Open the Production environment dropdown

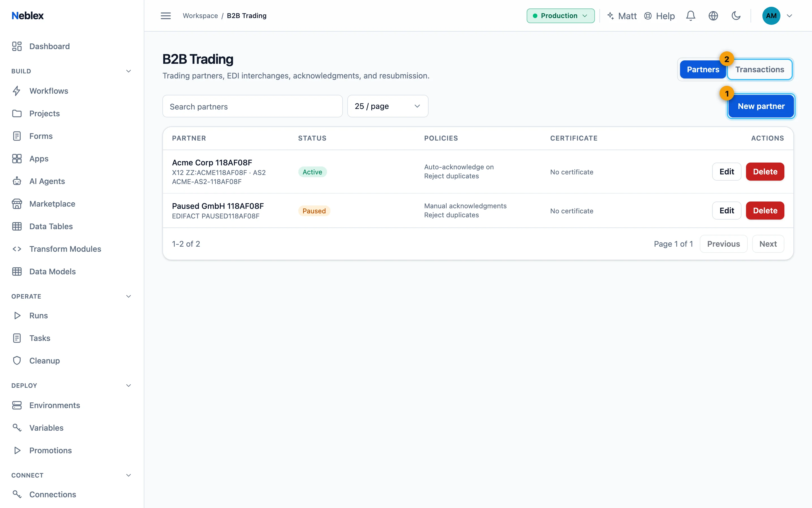[x=560, y=16]
